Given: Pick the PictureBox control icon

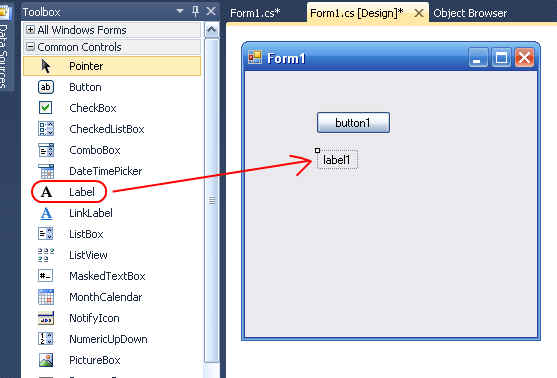Looking at the screenshot, I should pos(46,360).
